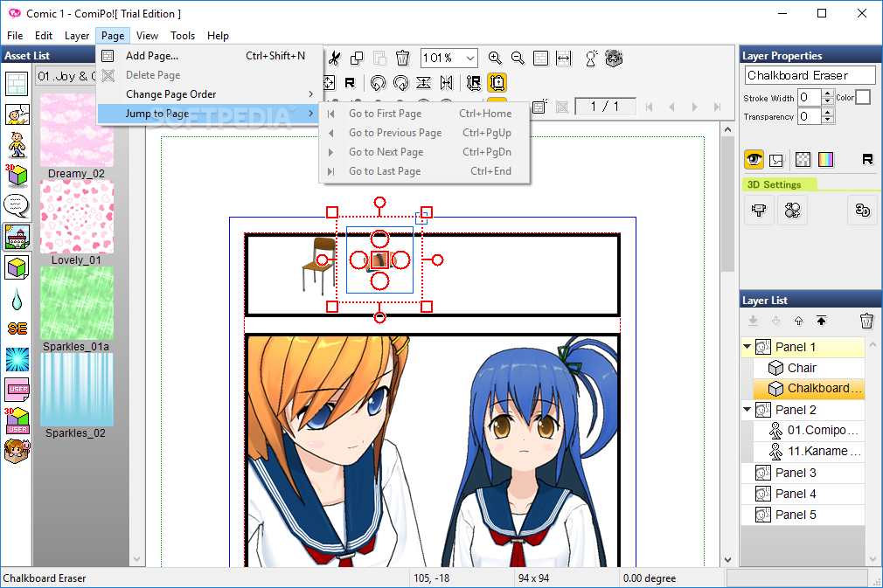
Task: Select the Panel 5 layer
Action: click(x=803, y=515)
